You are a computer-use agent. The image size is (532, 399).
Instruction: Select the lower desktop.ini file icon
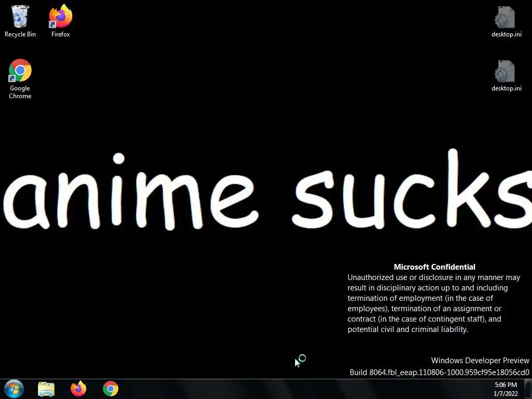tap(504, 71)
